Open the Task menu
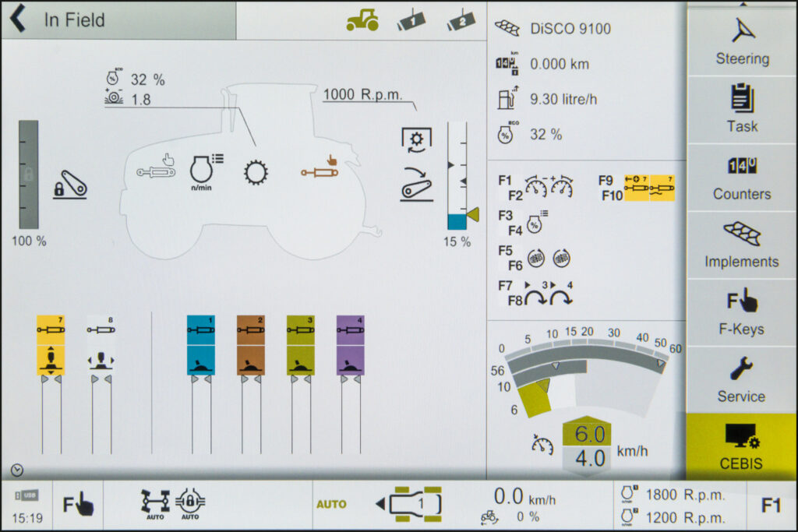Image resolution: width=798 pixels, height=532 pixels. click(x=741, y=109)
